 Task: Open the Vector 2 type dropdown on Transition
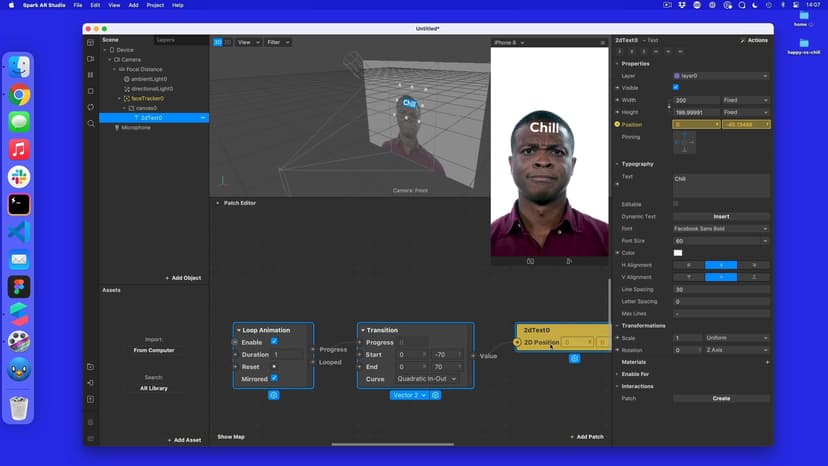409,395
